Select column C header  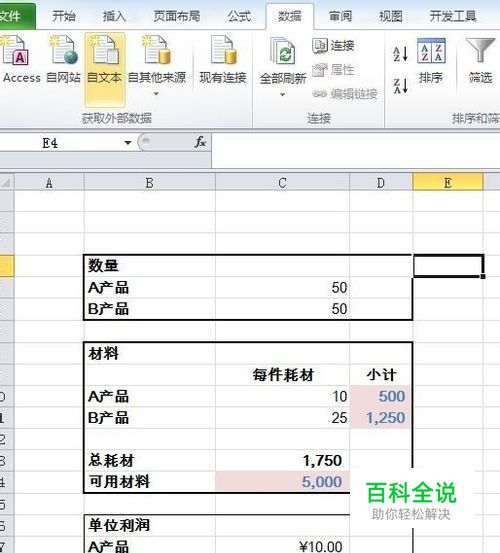(282, 183)
